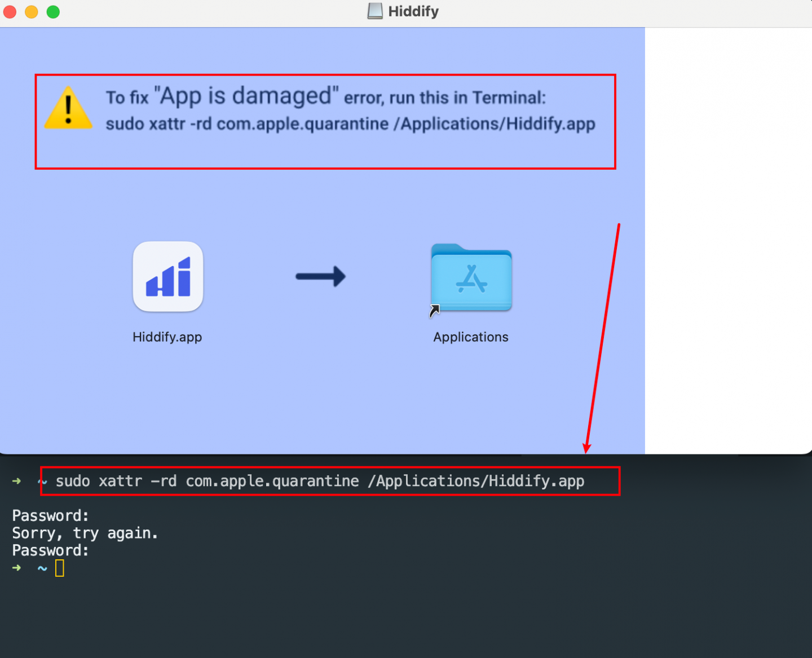Click the "Hiddify" window title text
The height and width of the screenshot is (658, 812).
(x=413, y=11)
